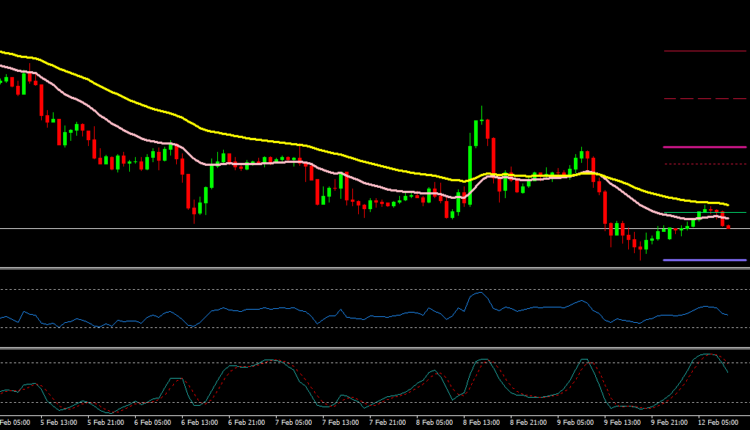Select the solid magenta level line

click(705, 147)
